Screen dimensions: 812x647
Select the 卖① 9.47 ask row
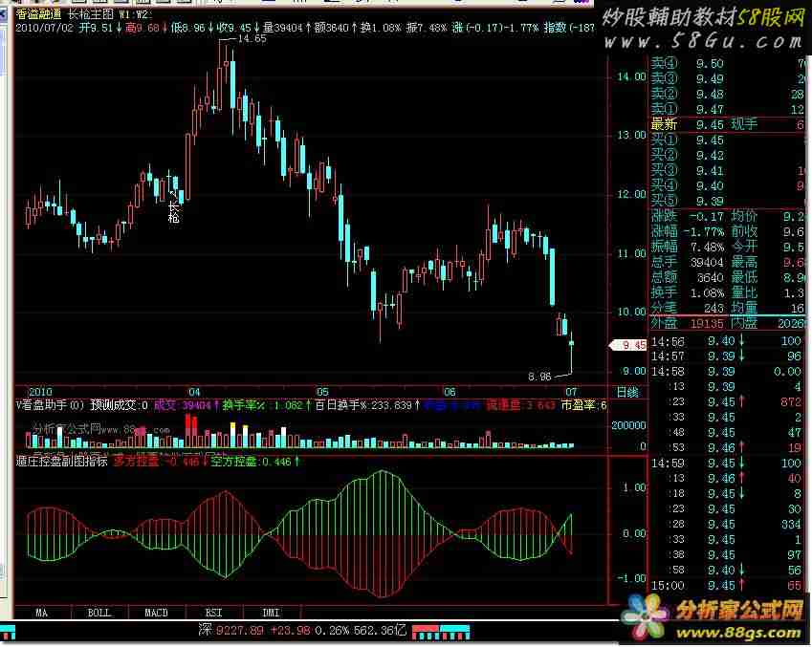pos(728,109)
